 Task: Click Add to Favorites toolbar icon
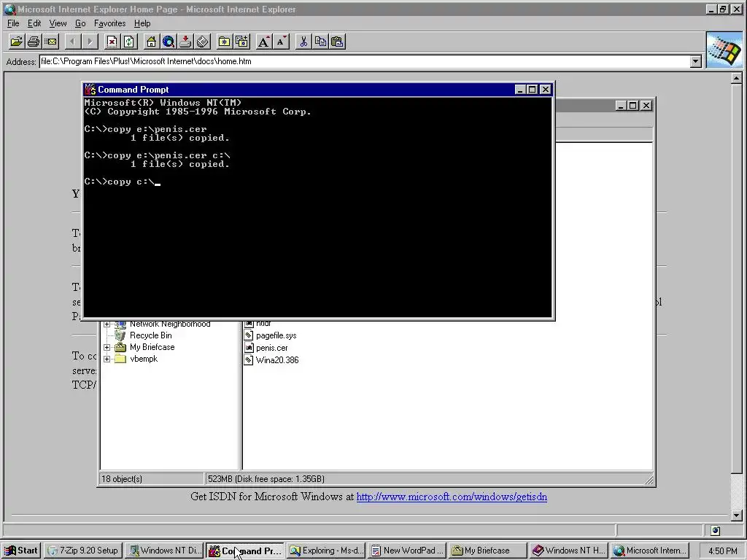[x=241, y=42]
